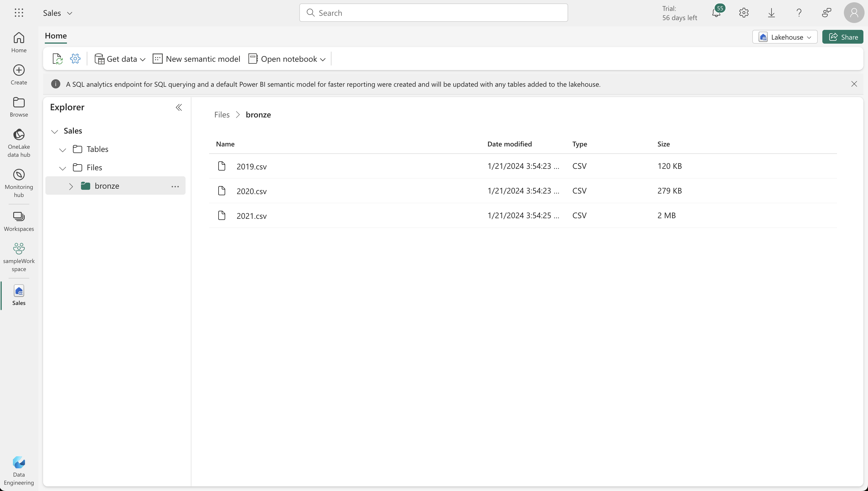Click the bronze breadcrumb
The image size is (868, 491).
pyautogui.click(x=258, y=115)
